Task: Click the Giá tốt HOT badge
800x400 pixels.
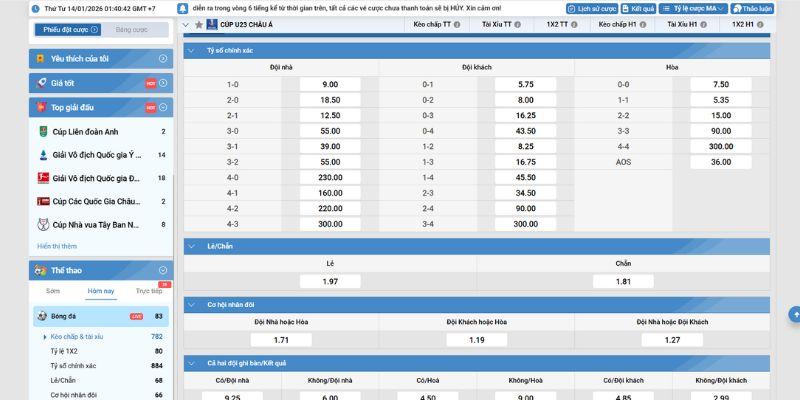Action: (x=151, y=83)
